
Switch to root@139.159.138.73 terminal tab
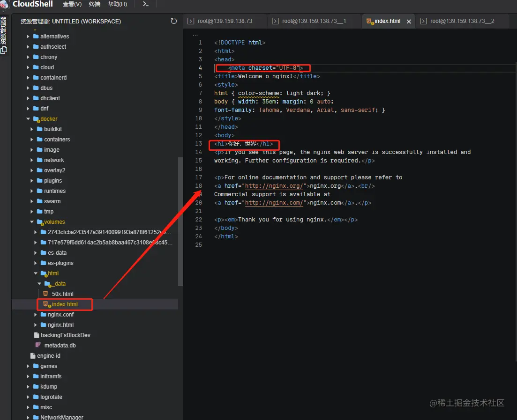tap(225, 21)
